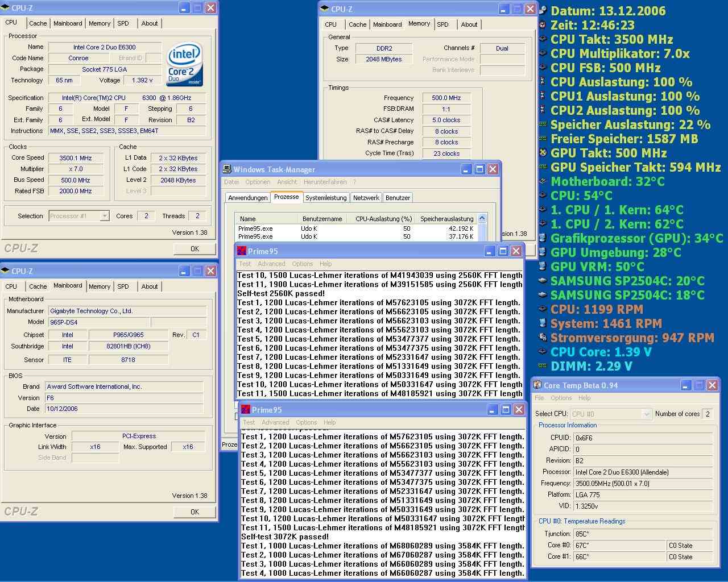Image resolution: width=728 pixels, height=582 pixels.
Task: Click the Intel Core 2 Duo logo
Action: coord(185,65)
